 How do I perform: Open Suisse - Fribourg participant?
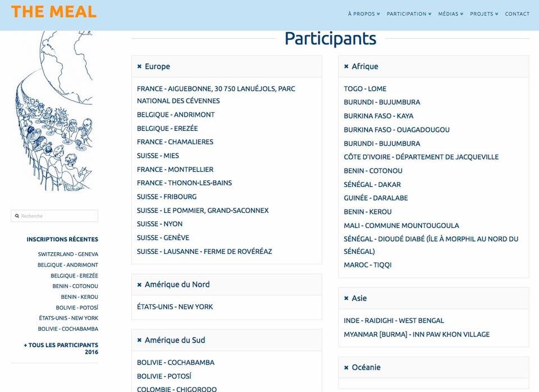point(167,197)
